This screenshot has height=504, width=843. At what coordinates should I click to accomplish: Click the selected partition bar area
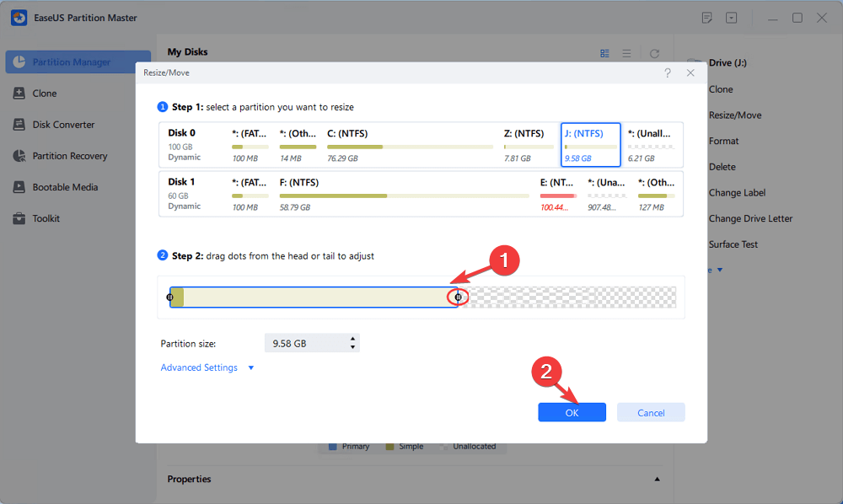point(314,298)
